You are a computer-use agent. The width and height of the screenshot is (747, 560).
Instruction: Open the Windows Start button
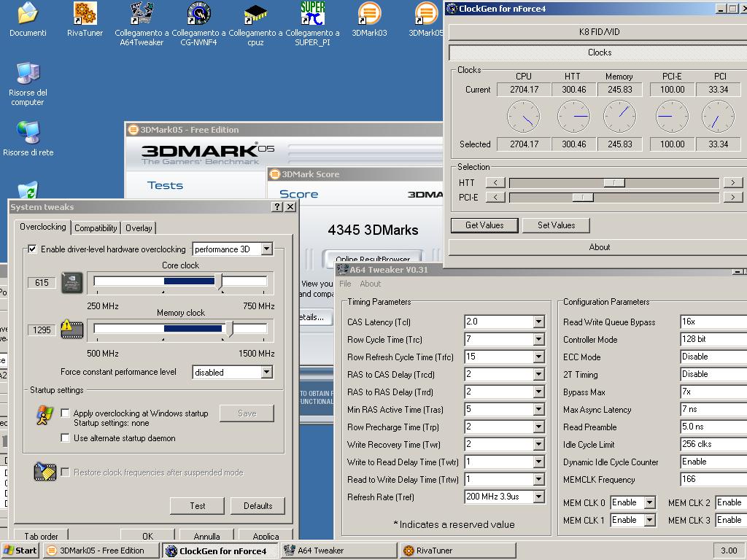click(20, 551)
